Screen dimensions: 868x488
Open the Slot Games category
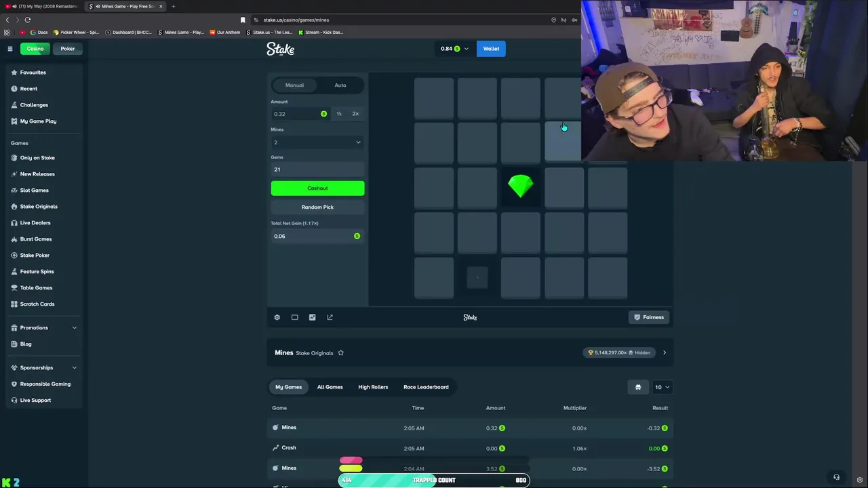coord(34,190)
